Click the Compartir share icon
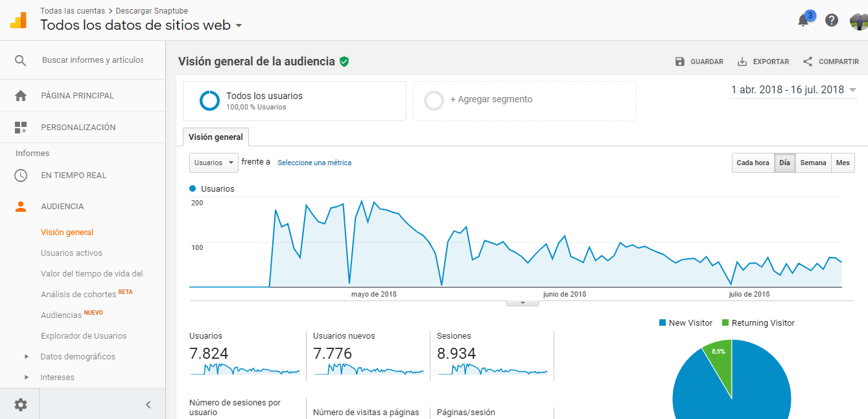The height and width of the screenshot is (419, 868). tap(808, 62)
